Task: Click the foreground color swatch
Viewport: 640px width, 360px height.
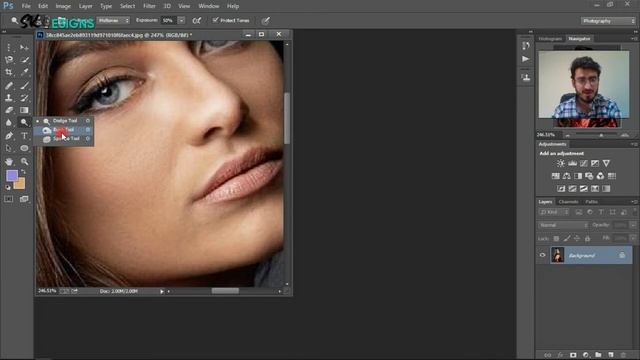Action: pos(12,176)
